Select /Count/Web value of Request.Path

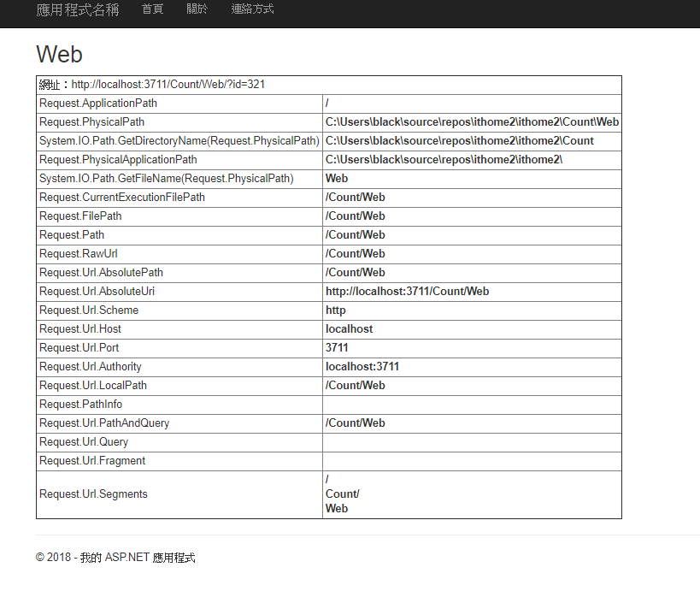click(355, 234)
